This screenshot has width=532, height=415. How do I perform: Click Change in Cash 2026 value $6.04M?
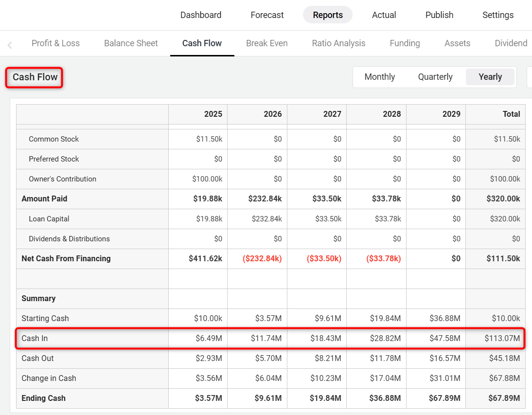268,379
